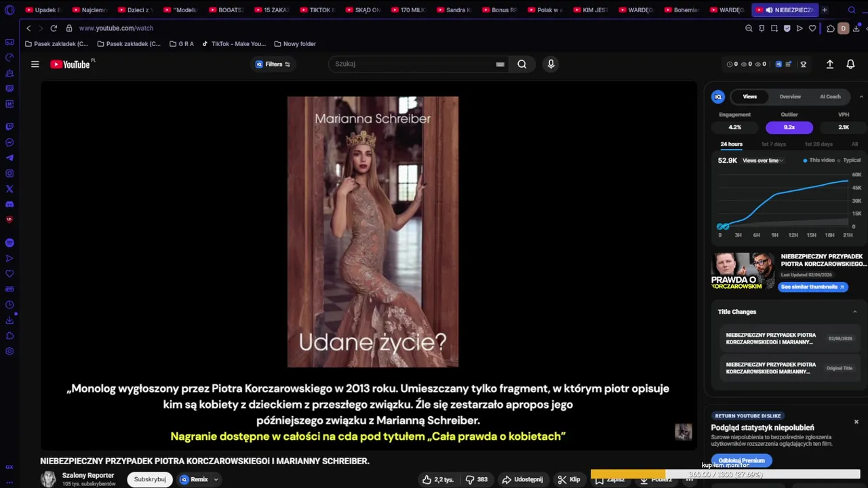
Task: Switch to the Sandra browser tab
Action: point(453,10)
